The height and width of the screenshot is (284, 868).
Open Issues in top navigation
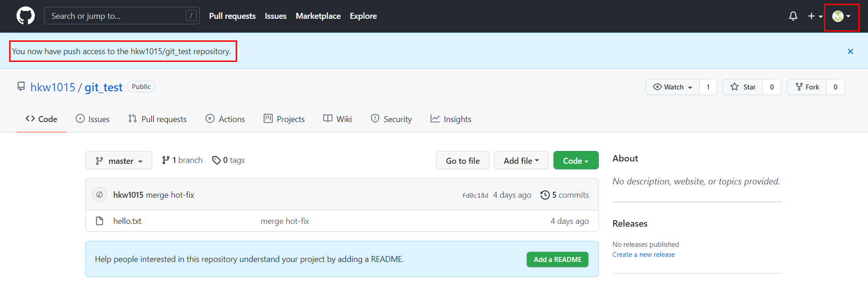click(x=276, y=16)
